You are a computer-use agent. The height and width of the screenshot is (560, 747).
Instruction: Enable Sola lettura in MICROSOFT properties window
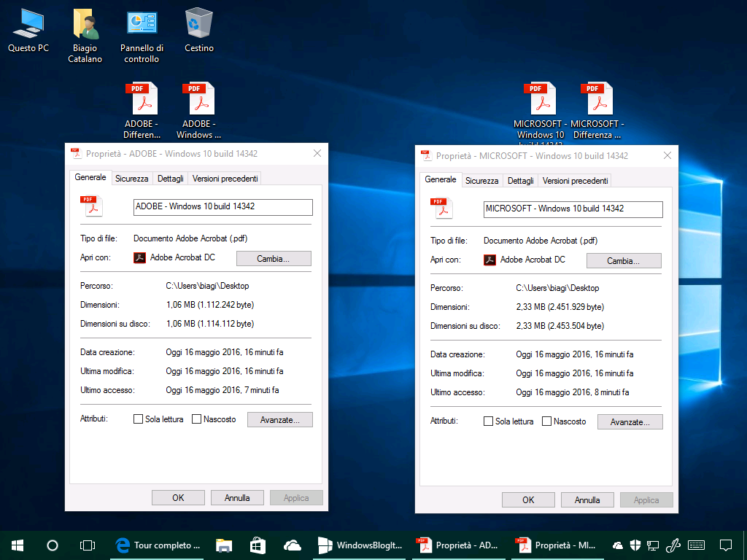pos(488,421)
